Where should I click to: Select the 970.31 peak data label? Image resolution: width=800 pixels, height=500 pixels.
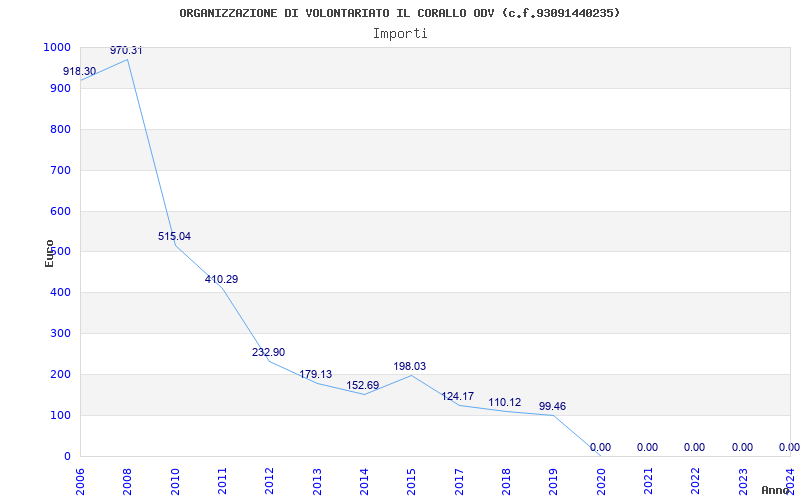[x=126, y=51]
